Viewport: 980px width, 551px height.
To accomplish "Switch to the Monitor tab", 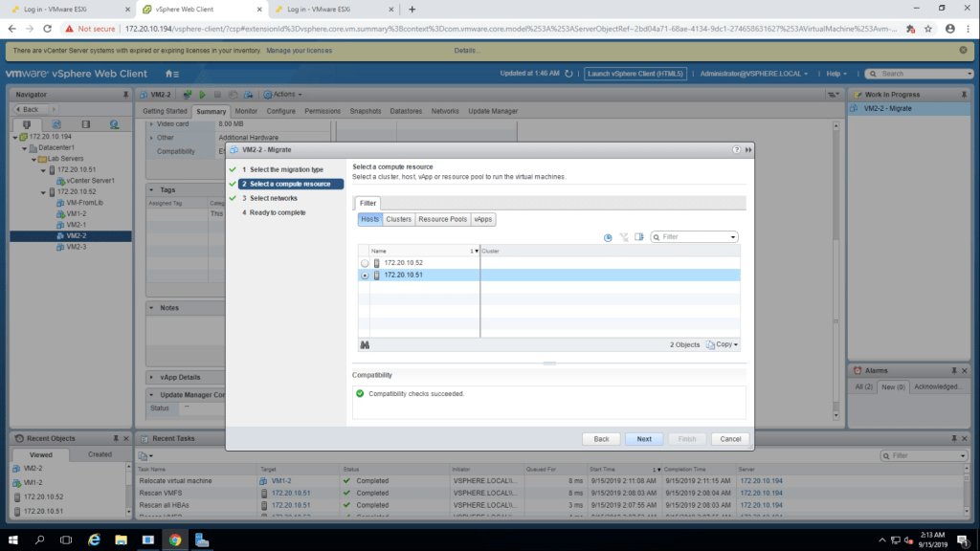I will 246,111.
